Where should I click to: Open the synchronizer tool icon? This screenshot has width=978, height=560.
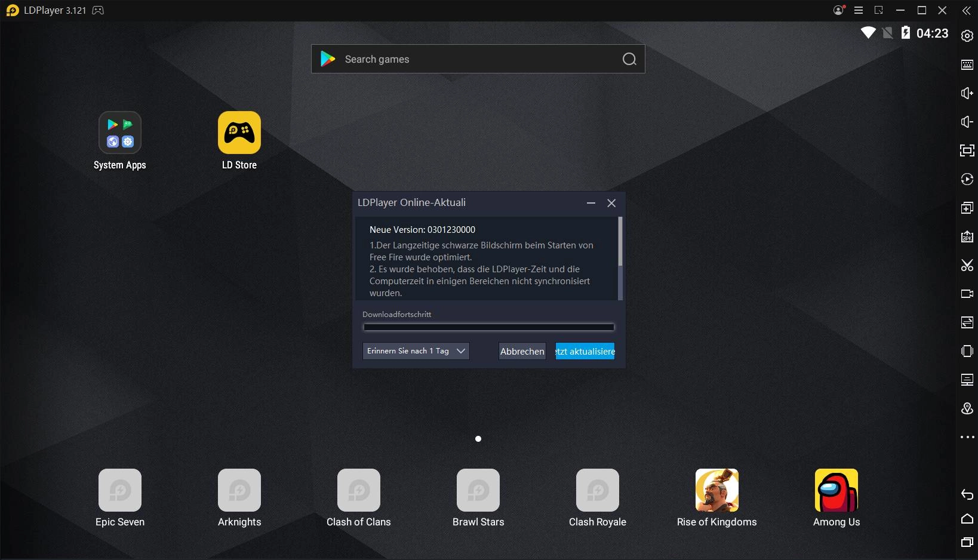click(x=967, y=322)
